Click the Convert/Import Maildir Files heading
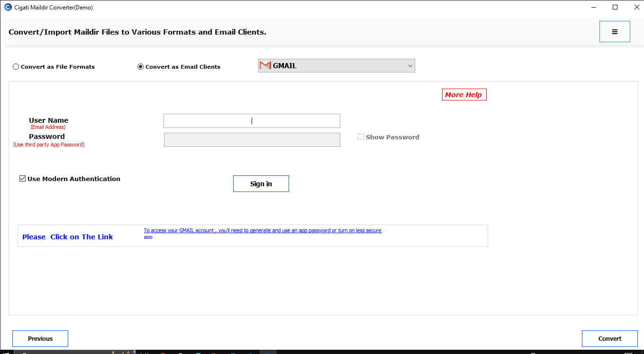Screen dimensions: 644x354 (x=137, y=32)
